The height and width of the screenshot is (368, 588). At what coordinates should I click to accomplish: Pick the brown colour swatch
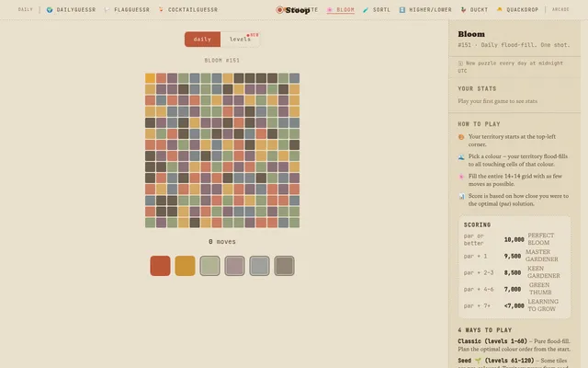[284, 266]
